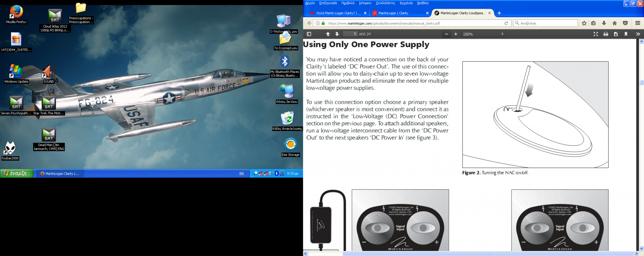Viewport: 644px width, 256px height.
Task: Click 'MartinLogan Clarity L...' taskbar button
Action: click(60, 174)
